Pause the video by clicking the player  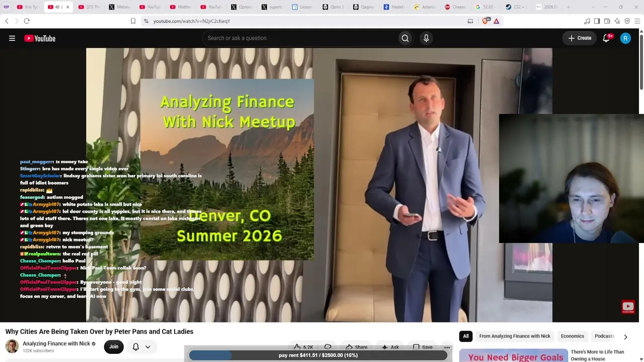coord(319,185)
